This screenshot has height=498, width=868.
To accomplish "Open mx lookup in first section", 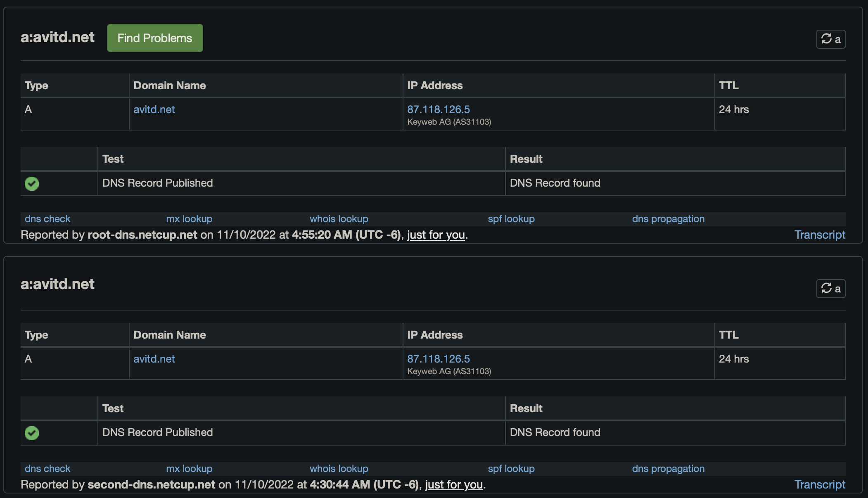I will tap(189, 219).
